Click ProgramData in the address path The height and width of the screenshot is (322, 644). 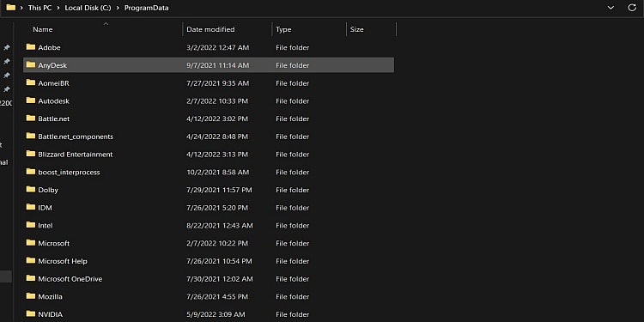click(x=147, y=8)
